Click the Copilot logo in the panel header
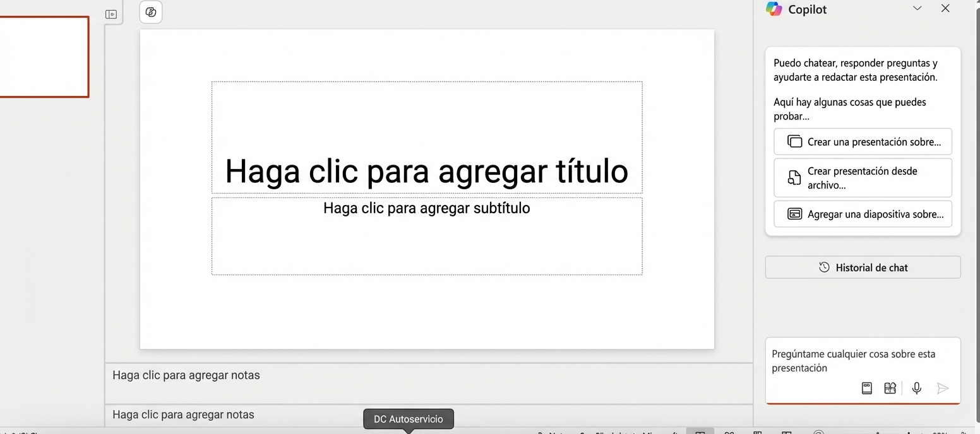Image resolution: width=980 pixels, height=434 pixels. point(774,9)
